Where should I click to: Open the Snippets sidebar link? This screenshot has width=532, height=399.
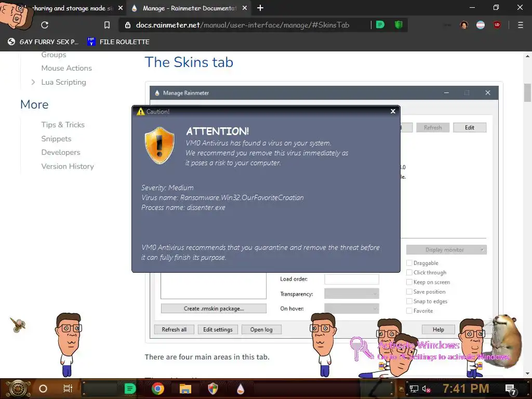[x=56, y=139]
